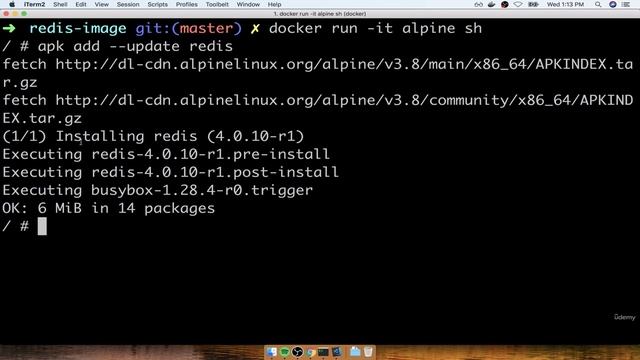This screenshot has width=640, height=360.
Task: Click '(1/1) Installing redis (4.0.10-r1)' line
Action: click(x=153, y=136)
